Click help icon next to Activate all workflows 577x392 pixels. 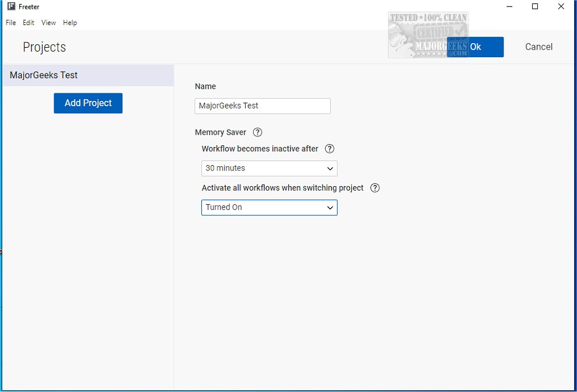tap(375, 188)
